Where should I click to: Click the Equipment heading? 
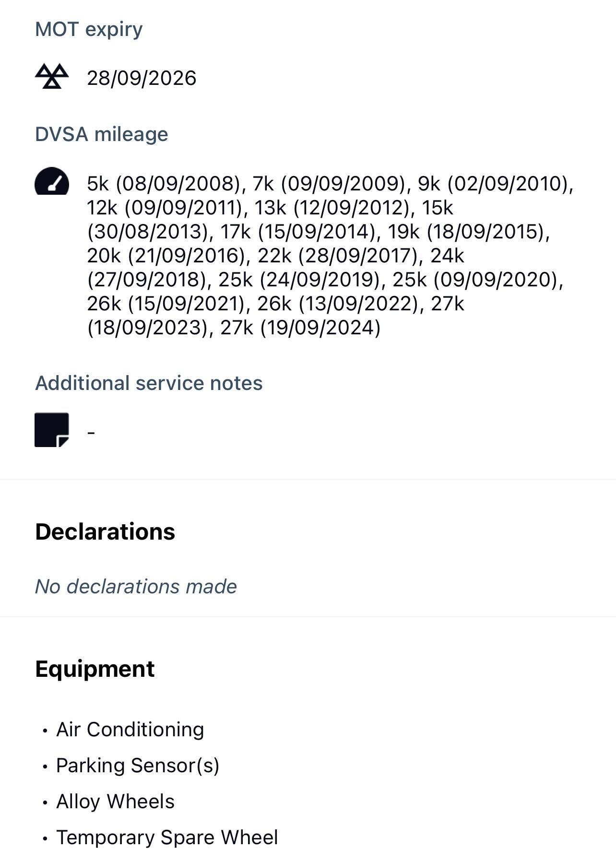pos(95,669)
